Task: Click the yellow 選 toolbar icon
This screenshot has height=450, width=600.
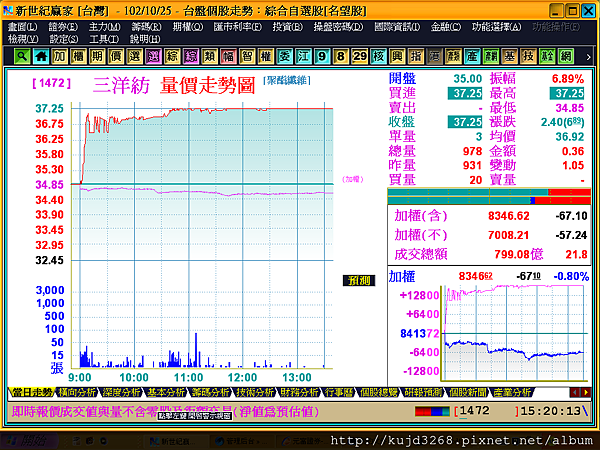Action: [x=135, y=57]
